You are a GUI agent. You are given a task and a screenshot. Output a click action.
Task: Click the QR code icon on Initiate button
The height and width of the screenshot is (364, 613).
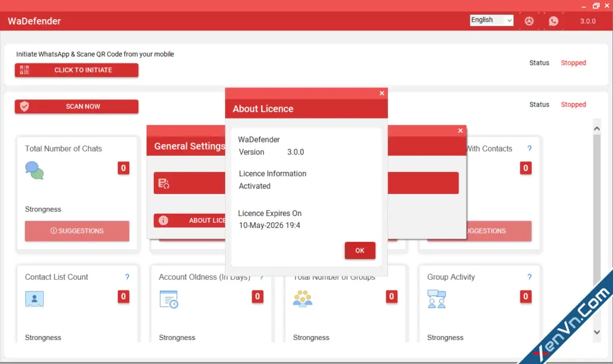[x=25, y=70]
